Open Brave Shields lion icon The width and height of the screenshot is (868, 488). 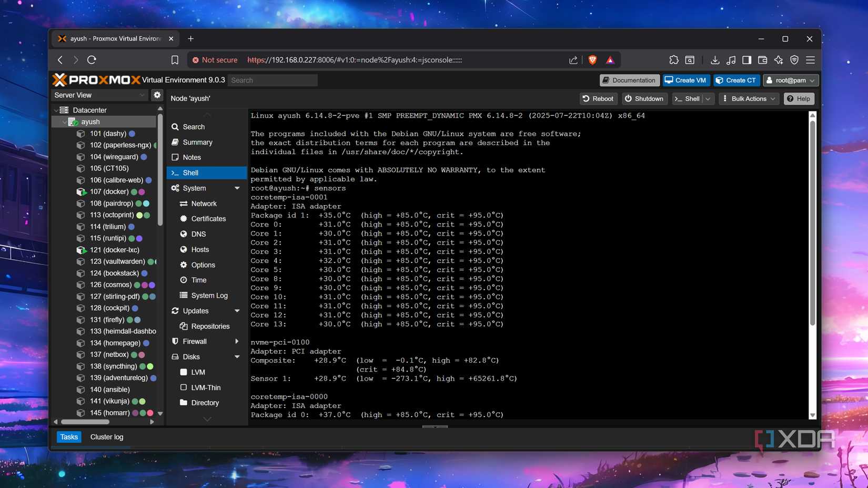point(592,60)
